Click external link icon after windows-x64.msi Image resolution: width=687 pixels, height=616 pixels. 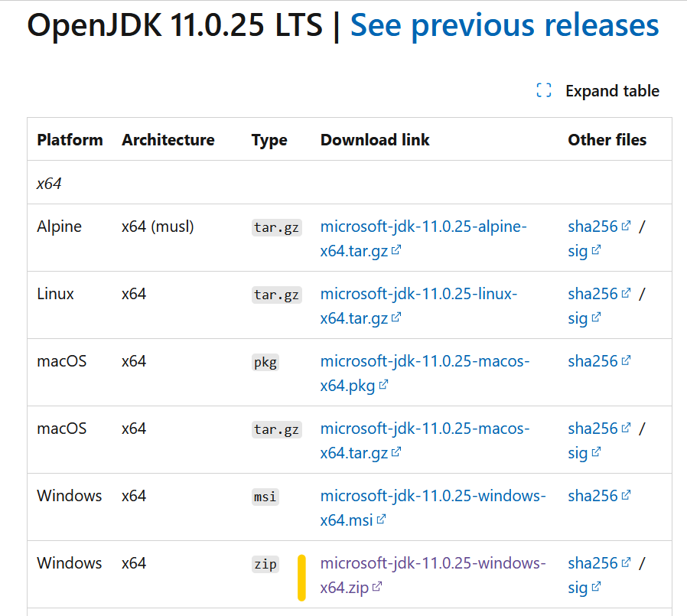381,520
